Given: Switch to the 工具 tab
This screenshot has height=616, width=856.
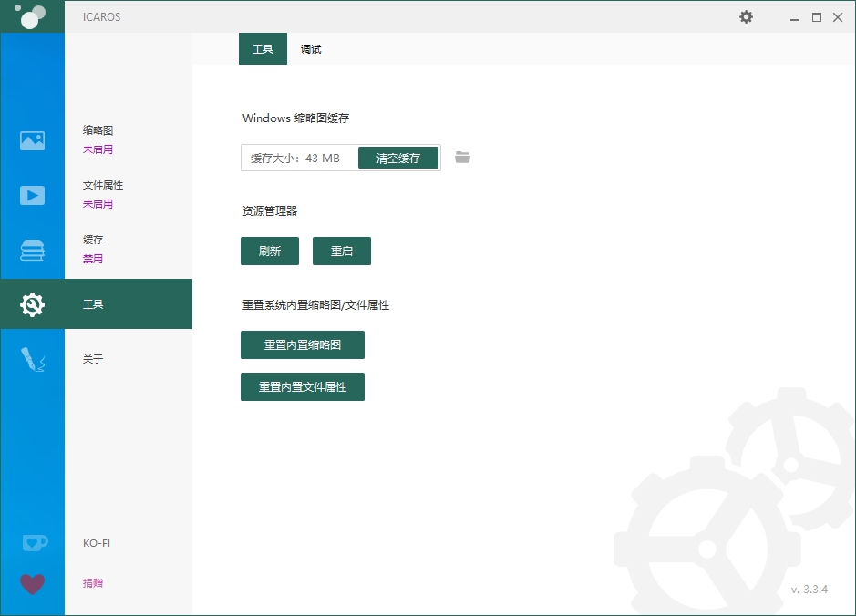Looking at the screenshot, I should (263, 48).
